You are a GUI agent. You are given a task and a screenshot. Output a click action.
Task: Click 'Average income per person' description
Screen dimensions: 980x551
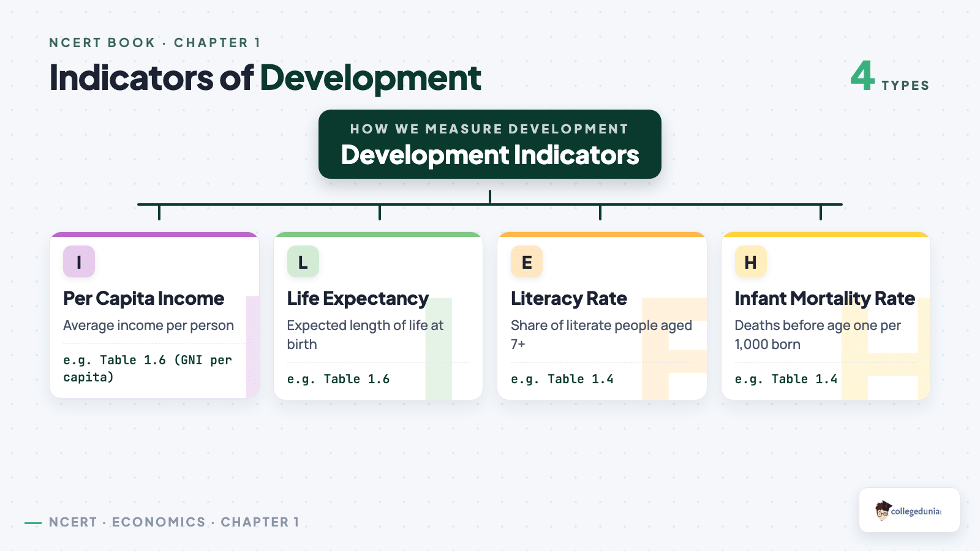click(x=149, y=325)
